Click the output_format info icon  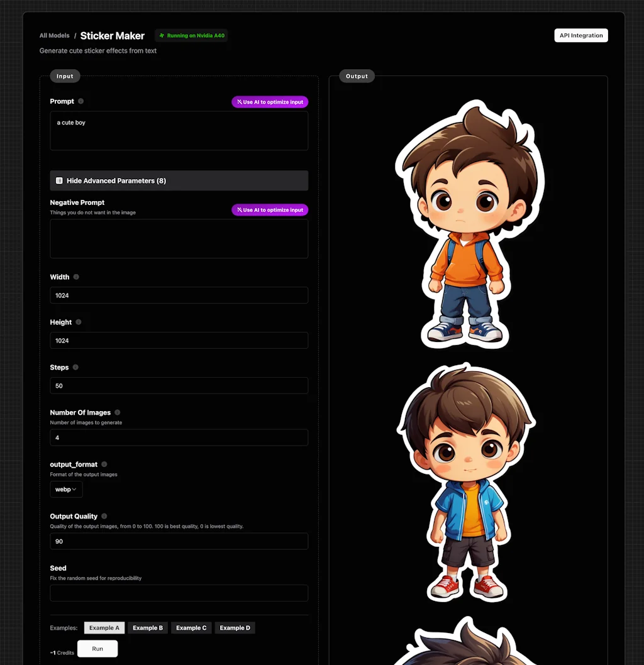pyautogui.click(x=104, y=464)
